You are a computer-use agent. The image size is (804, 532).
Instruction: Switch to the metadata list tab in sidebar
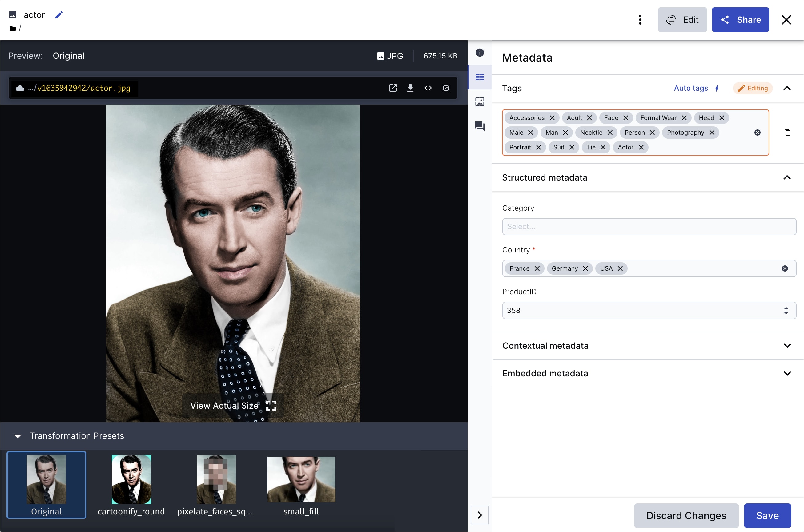pos(480,77)
